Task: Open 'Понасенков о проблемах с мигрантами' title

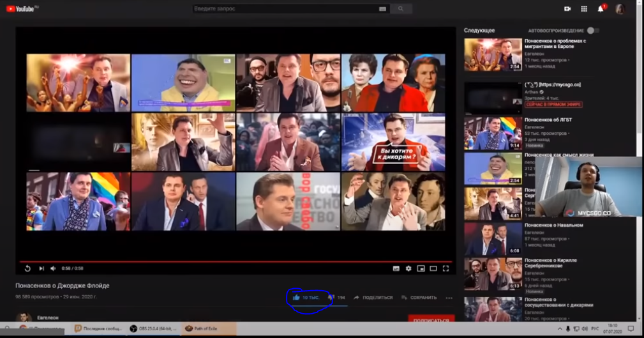Action: pyautogui.click(x=555, y=43)
